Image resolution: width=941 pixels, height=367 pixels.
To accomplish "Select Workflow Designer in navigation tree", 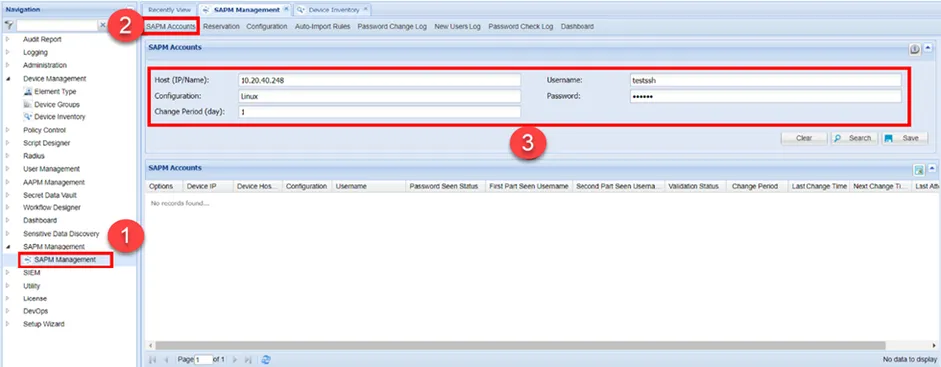I will click(52, 207).
